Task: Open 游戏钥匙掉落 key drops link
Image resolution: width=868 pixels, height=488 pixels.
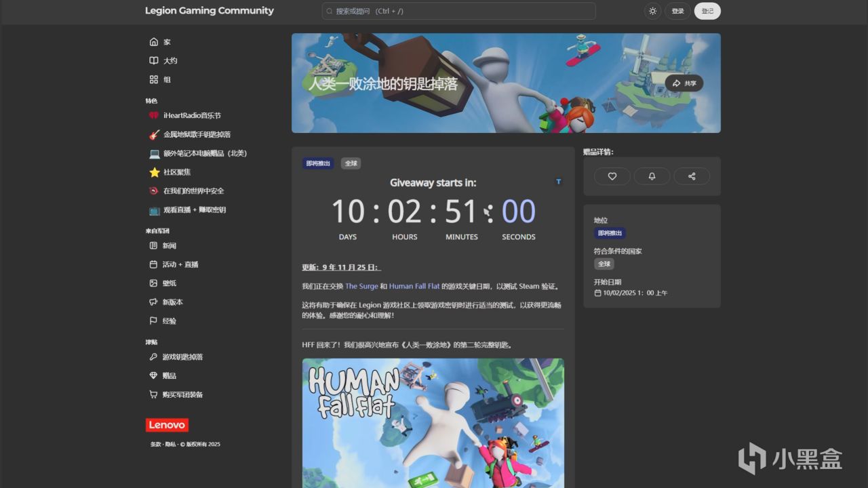Action: (182, 357)
